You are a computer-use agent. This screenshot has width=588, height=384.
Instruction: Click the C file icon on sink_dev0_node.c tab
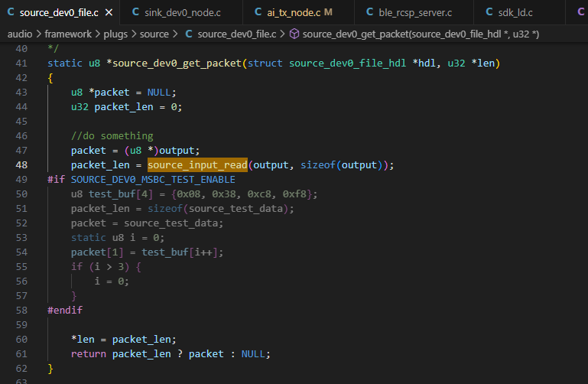coord(136,12)
